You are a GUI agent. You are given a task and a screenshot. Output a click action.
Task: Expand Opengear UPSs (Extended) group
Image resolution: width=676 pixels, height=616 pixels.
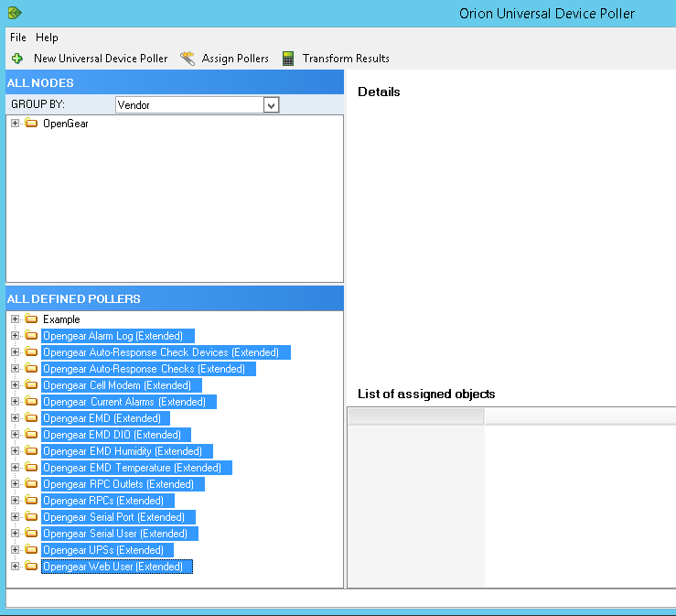[15, 550]
